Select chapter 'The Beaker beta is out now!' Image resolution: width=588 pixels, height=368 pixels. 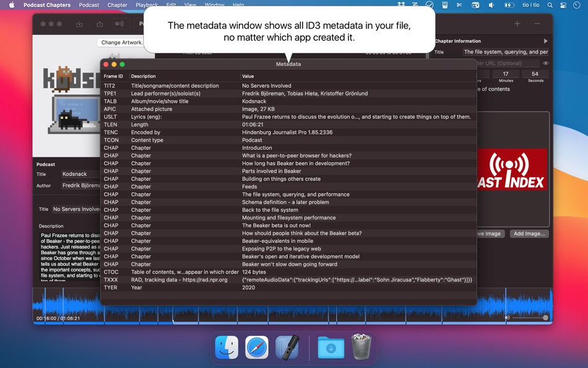coord(288,226)
